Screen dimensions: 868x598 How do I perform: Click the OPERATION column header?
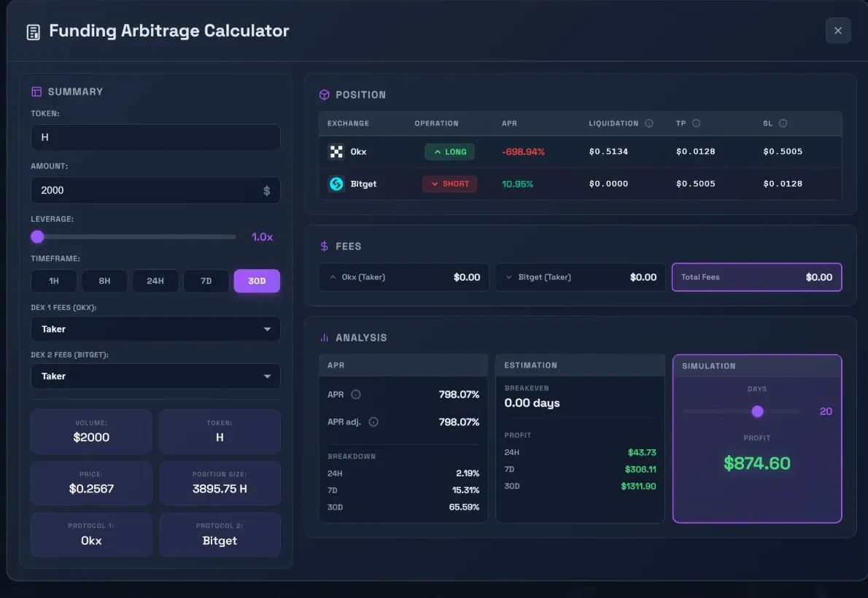pos(437,123)
